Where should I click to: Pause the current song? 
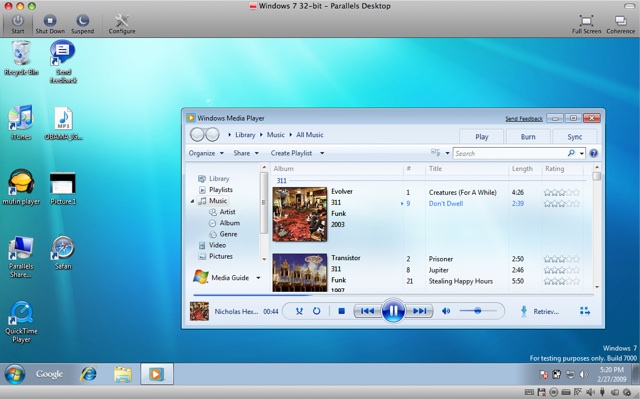point(393,311)
